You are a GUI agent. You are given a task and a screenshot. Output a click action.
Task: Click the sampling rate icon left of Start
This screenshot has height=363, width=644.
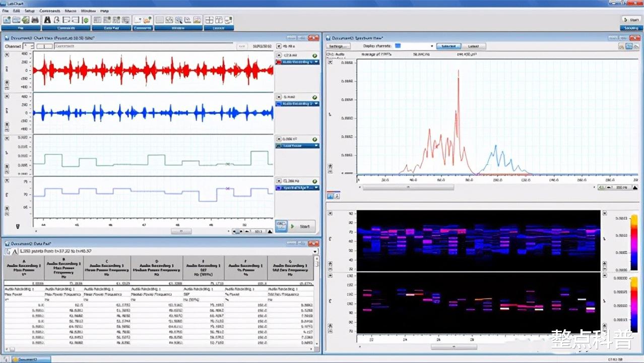281,226
